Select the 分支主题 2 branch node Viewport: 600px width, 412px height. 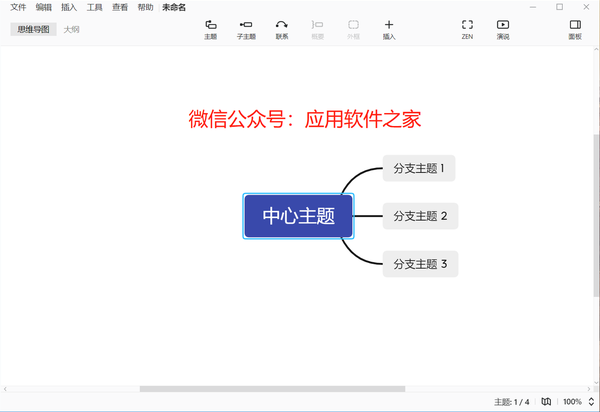(419, 216)
